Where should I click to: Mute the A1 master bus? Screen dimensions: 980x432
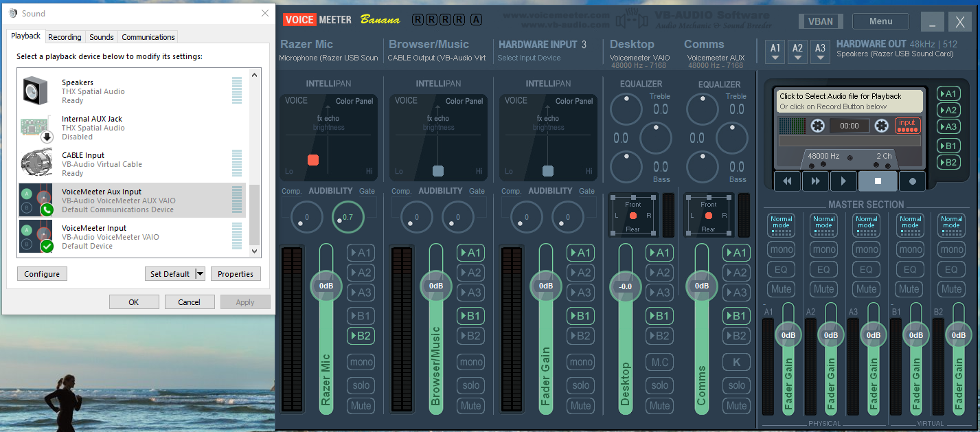click(781, 289)
